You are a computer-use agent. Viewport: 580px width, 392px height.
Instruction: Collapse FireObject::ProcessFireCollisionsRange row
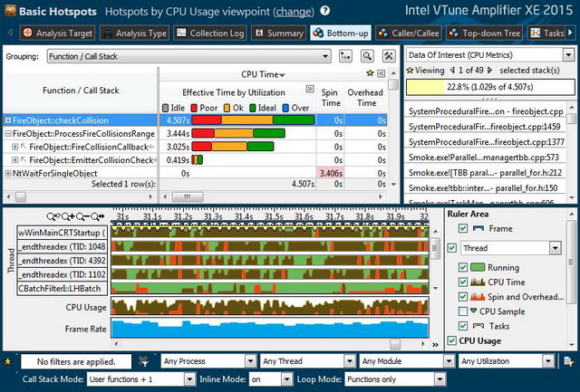point(8,134)
